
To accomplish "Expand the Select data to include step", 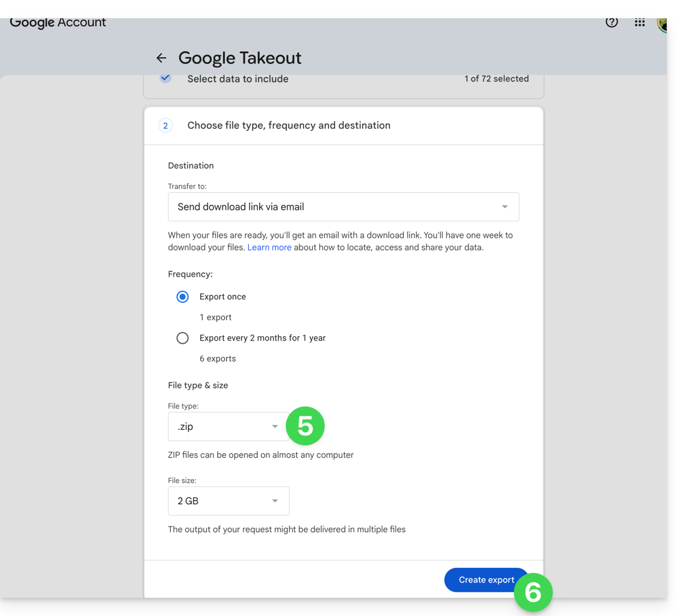I will click(238, 79).
